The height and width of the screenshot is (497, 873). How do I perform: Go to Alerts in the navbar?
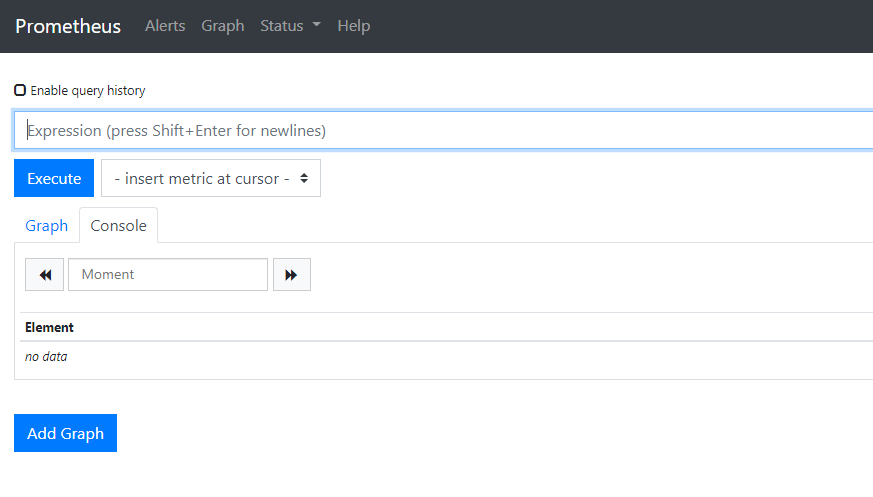point(165,26)
